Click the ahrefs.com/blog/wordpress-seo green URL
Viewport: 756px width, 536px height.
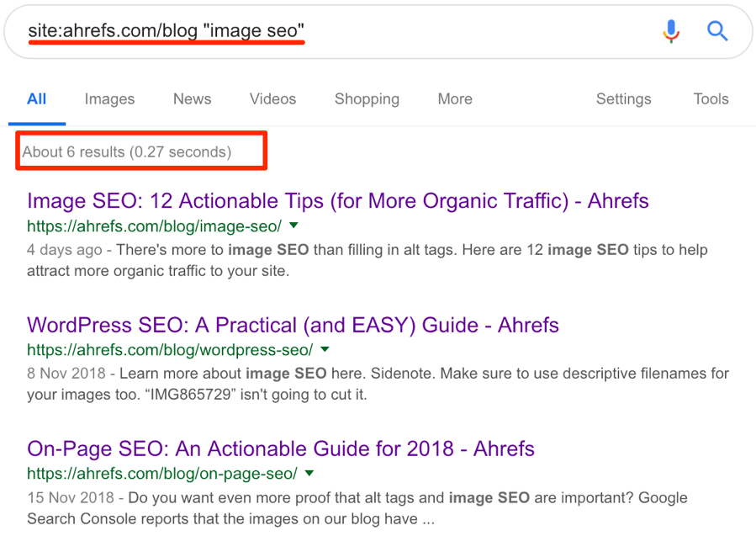click(x=170, y=350)
